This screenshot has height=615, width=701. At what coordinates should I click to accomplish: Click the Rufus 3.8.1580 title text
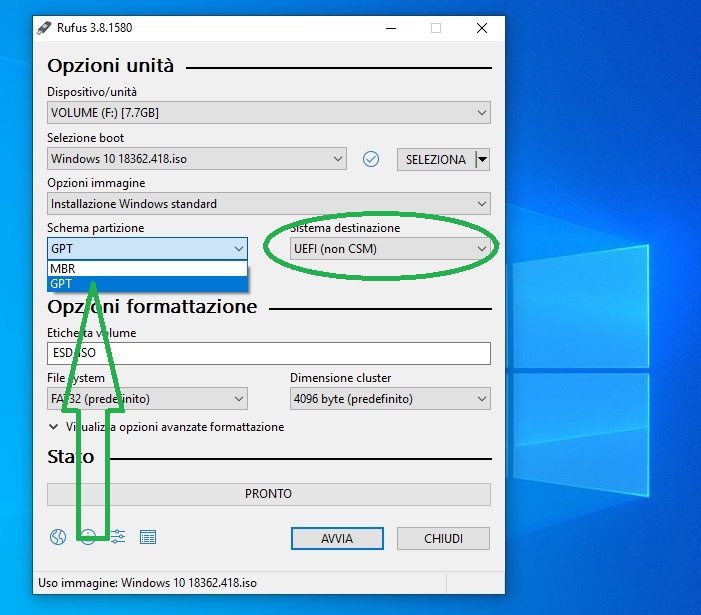tap(94, 28)
